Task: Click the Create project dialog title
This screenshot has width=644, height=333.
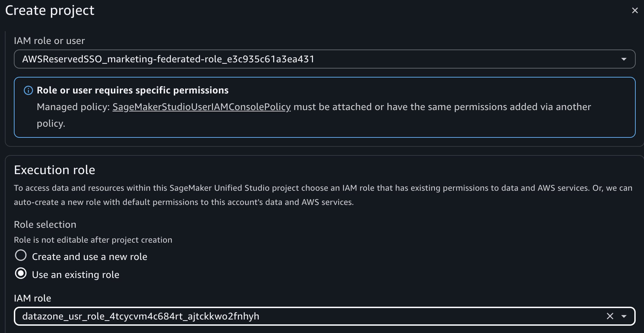Action: pos(50,10)
